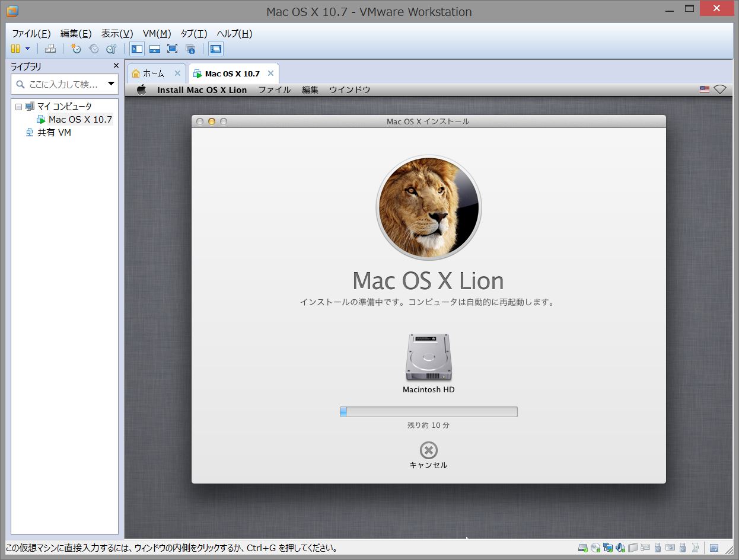739x560 pixels.
Task: Select Mac OS X 10.7 in library tree
Action: coord(80,120)
